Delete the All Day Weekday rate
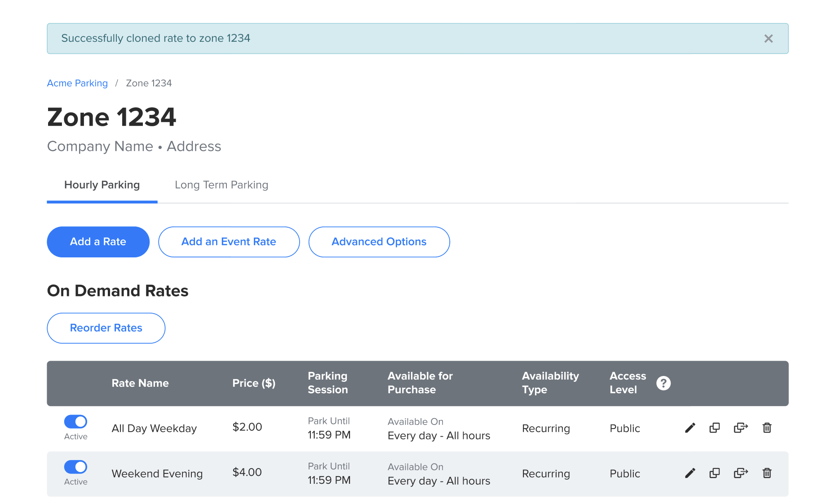This screenshot has width=814, height=504. click(x=767, y=428)
